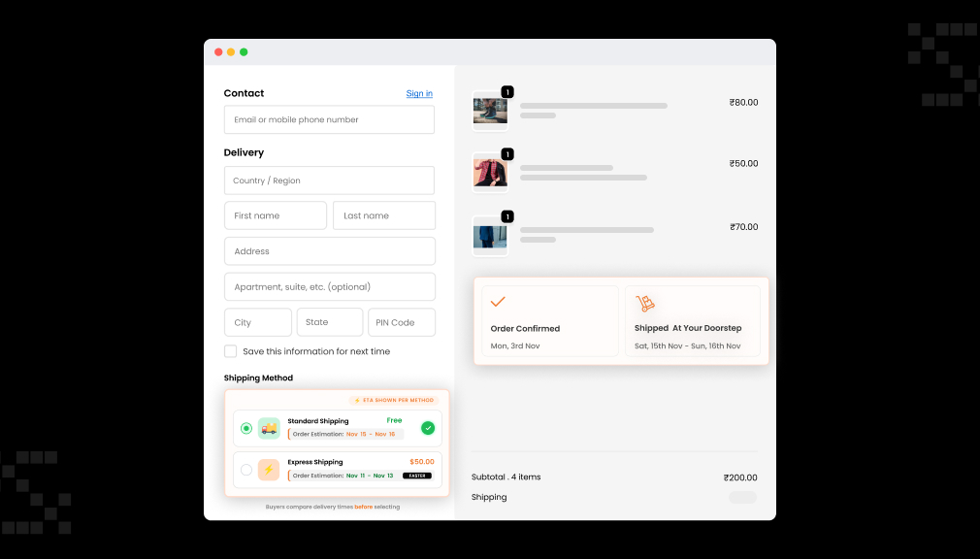Click the ₹200.00 subtotal amount
The width and height of the screenshot is (980, 559).
pos(740,477)
